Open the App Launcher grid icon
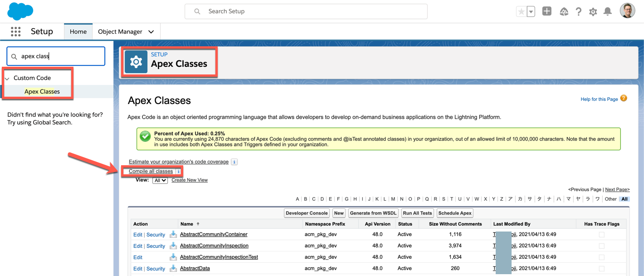644x276 pixels. point(16,31)
